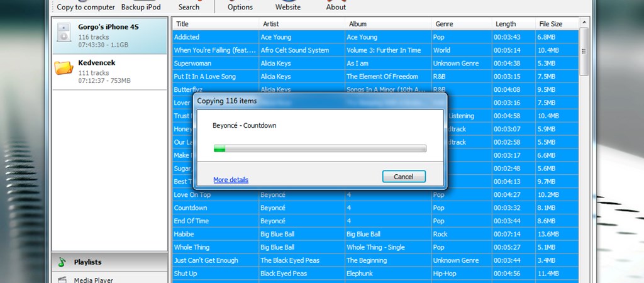The height and width of the screenshot is (283, 644).
Task: Click the Elephunk album cell
Action: [388, 274]
